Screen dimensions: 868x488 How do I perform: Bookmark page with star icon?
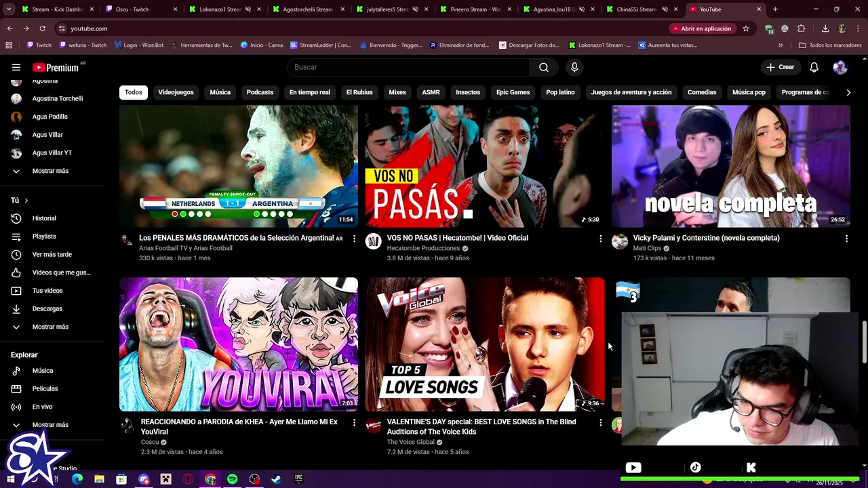(746, 28)
